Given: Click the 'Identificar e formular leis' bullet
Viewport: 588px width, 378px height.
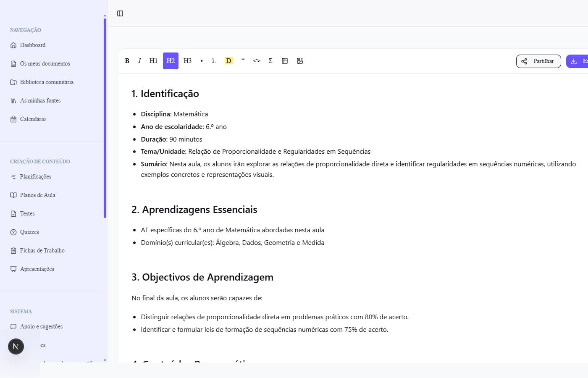Looking at the screenshot, I should (265, 330).
